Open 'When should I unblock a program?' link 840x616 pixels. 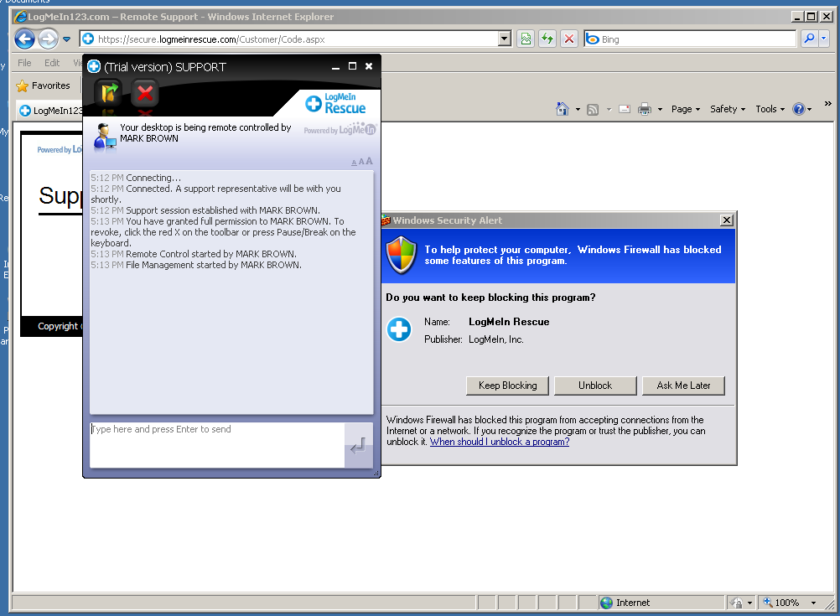click(500, 442)
